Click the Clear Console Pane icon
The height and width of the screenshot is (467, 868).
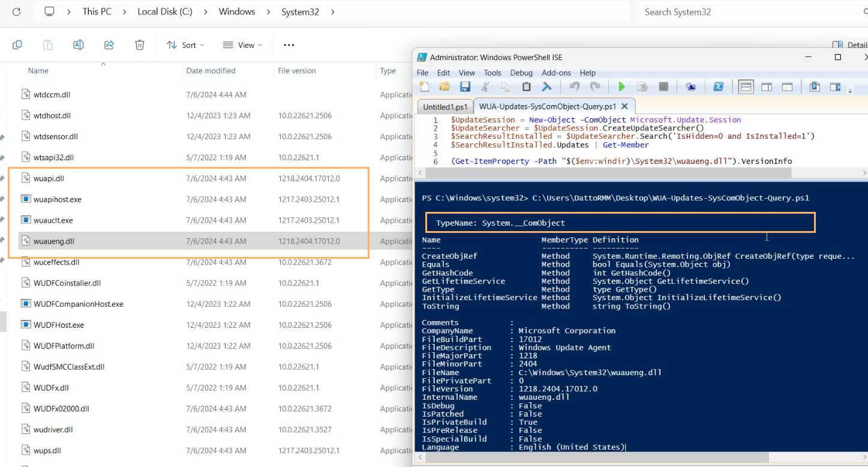(x=546, y=87)
